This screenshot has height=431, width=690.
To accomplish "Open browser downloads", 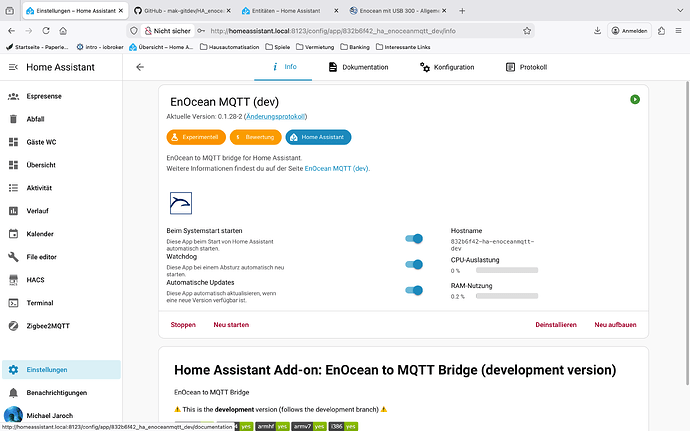I will 597,31.
